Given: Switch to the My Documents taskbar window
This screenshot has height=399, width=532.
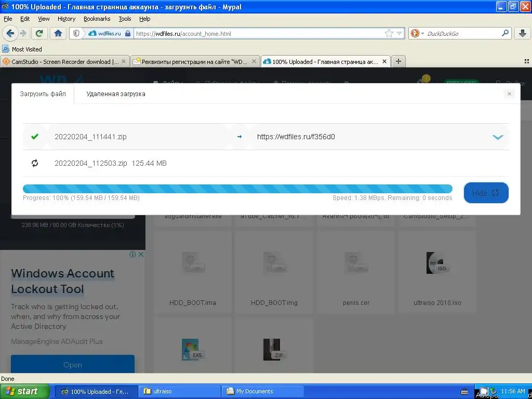Looking at the screenshot, I should click(262, 391).
